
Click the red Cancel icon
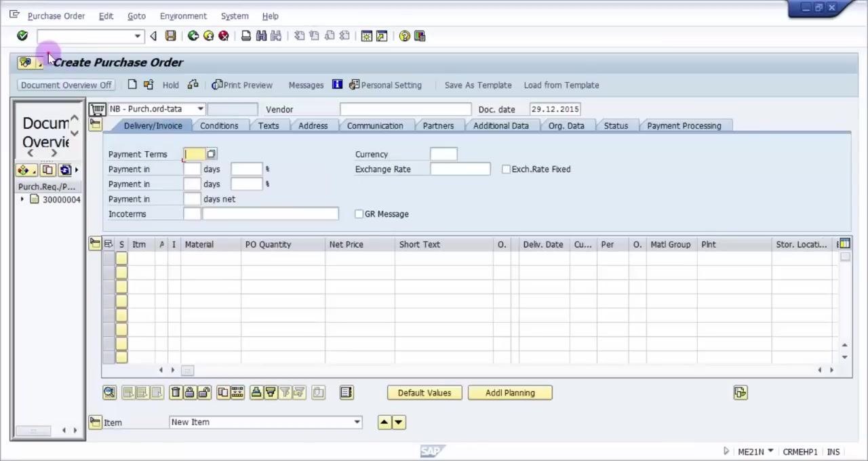click(x=223, y=36)
